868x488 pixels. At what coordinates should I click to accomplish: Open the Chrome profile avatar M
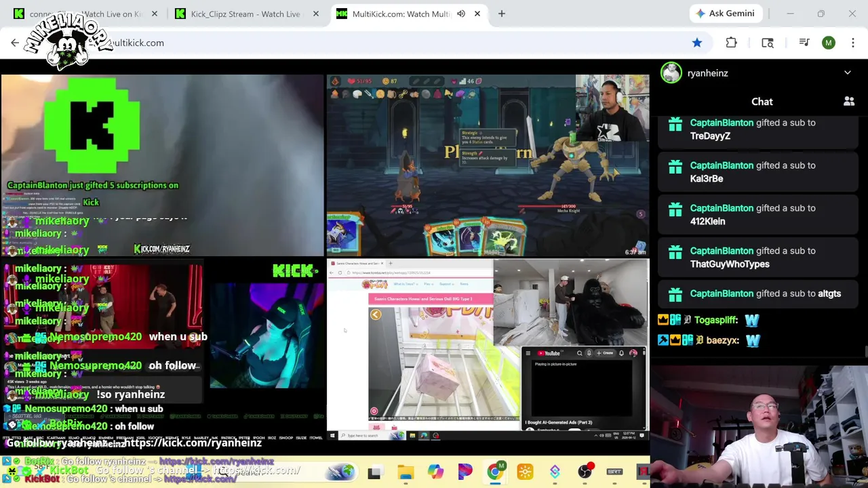[x=829, y=43]
